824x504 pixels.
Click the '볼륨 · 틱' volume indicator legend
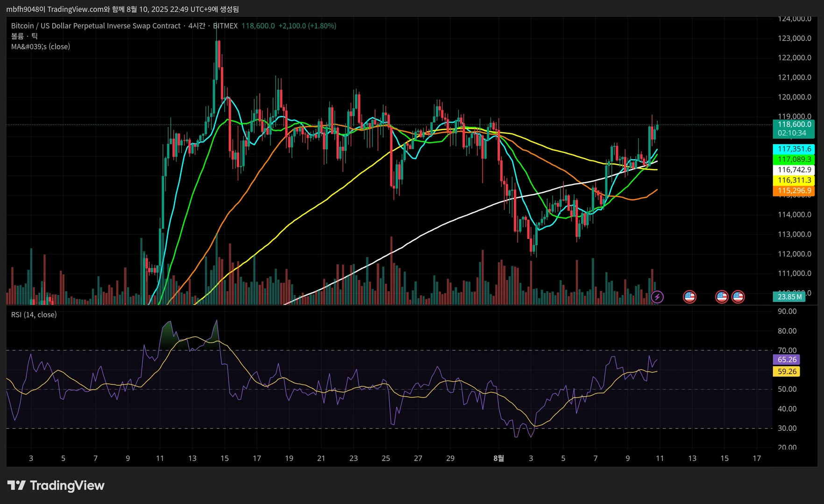click(25, 36)
